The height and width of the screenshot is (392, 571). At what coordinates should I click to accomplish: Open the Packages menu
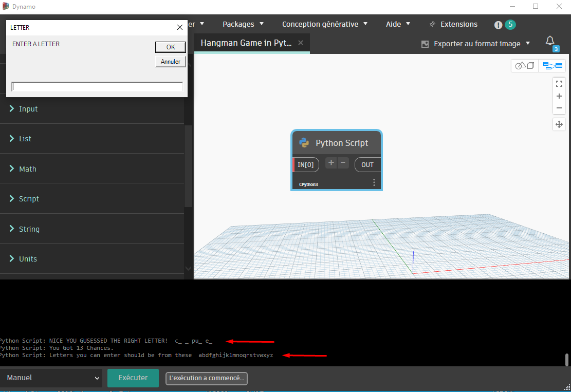243,24
